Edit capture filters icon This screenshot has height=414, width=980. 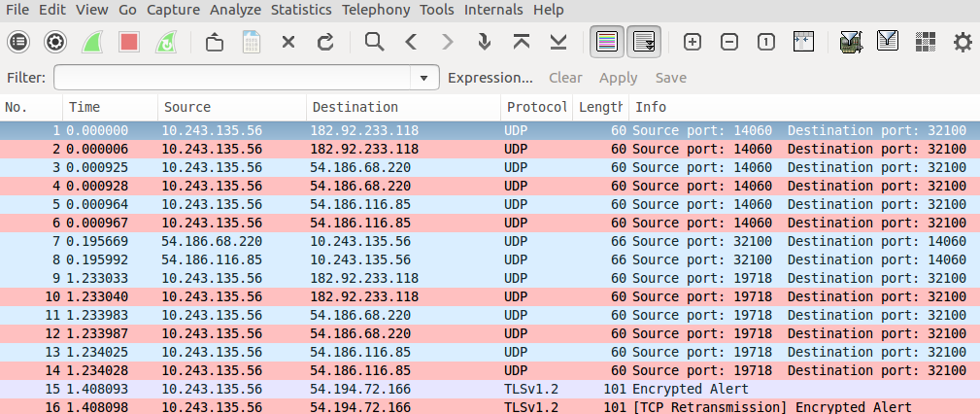(x=851, y=42)
